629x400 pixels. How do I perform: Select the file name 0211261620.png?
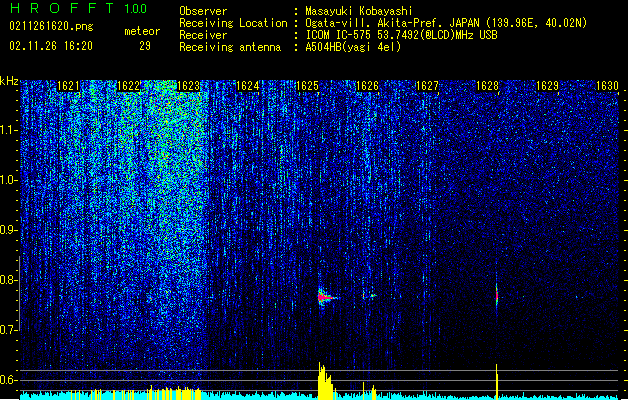click(x=51, y=26)
